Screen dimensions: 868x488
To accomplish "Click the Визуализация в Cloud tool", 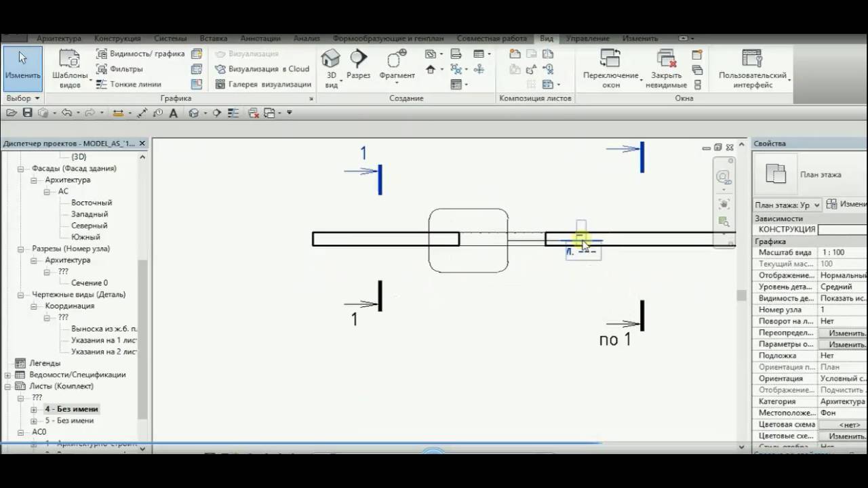I will click(262, 69).
